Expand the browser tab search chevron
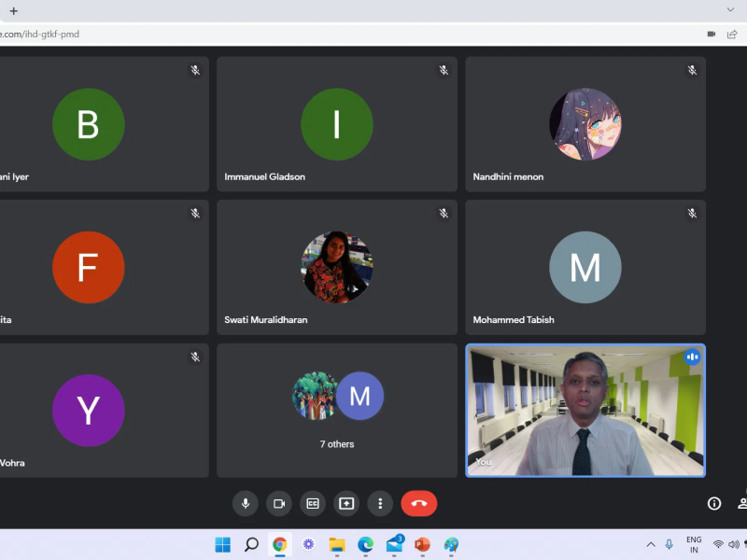The image size is (747, 560). [x=730, y=9]
